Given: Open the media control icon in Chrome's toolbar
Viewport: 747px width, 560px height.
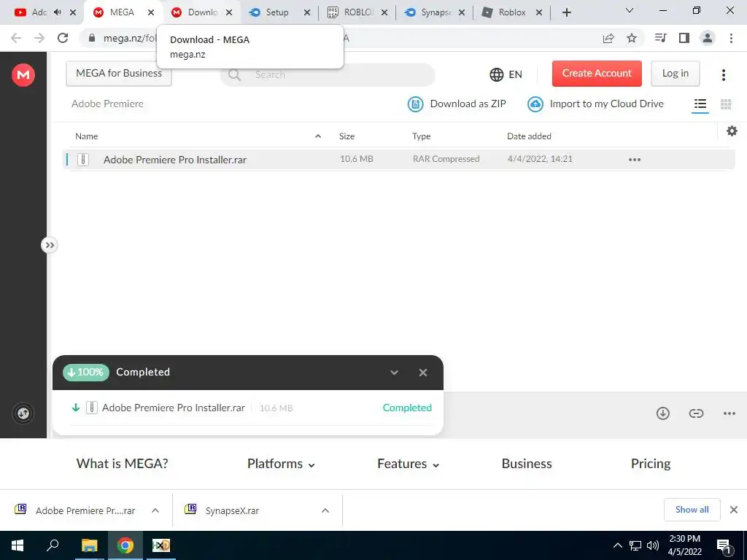Looking at the screenshot, I should click(x=660, y=38).
